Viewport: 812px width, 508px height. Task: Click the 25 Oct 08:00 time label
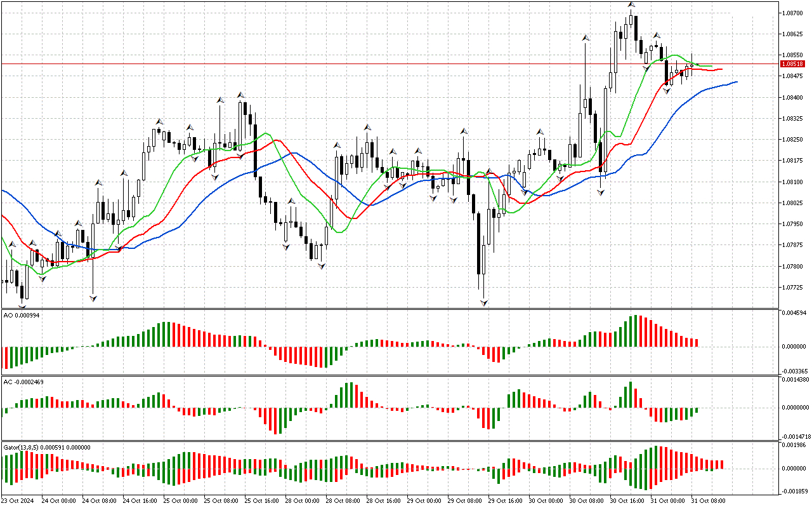coord(221,501)
